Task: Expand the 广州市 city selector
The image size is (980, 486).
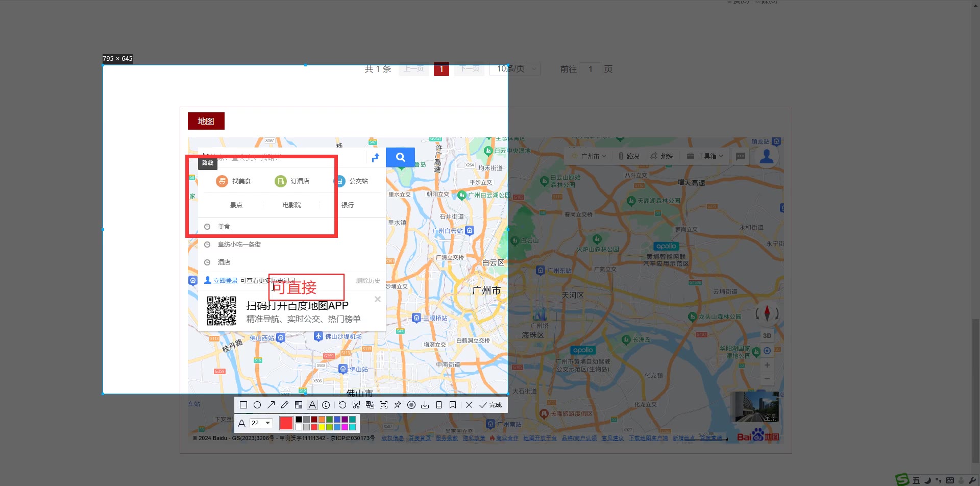Action: pos(589,156)
